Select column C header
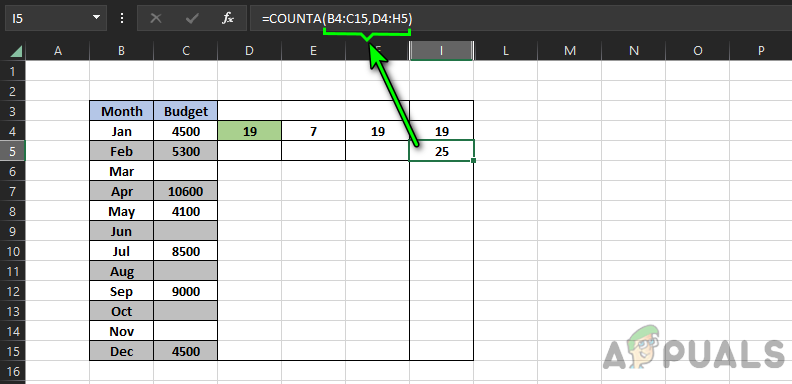The height and width of the screenshot is (384, 792). coord(186,51)
